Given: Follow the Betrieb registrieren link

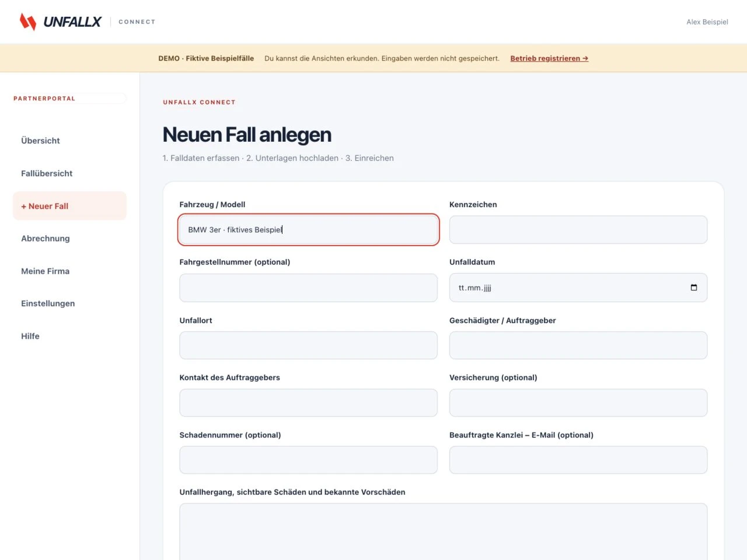Looking at the screenshot, I should 549,58.
